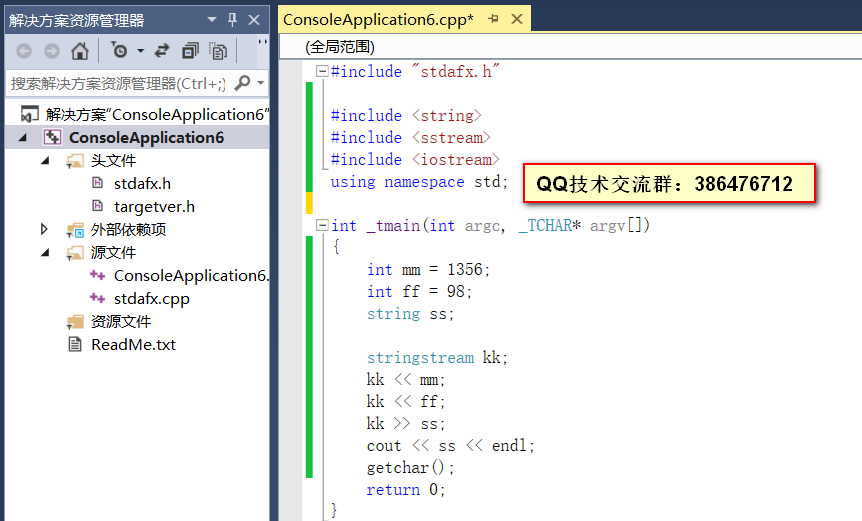Click the Back navigation arrow in Solution Explorer

(24, 51)
